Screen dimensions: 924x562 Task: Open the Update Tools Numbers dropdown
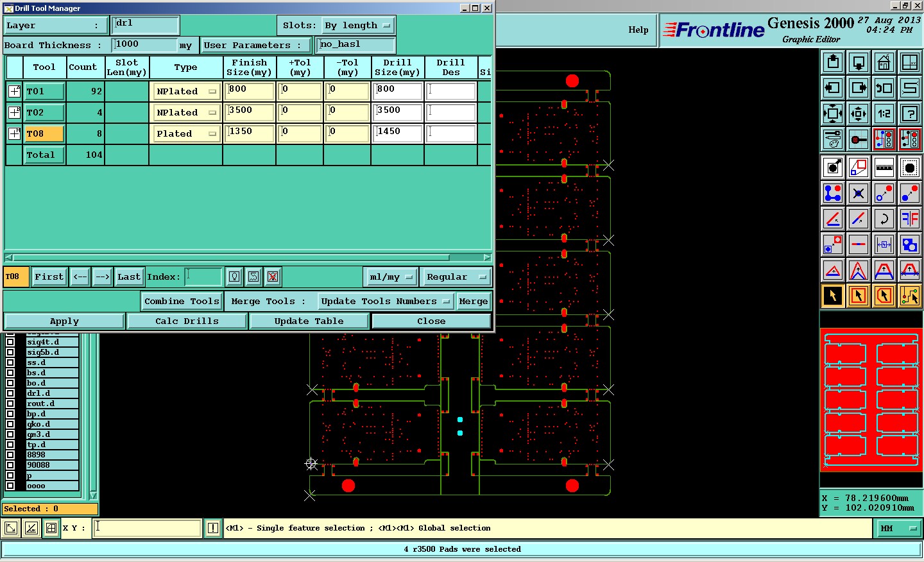387,301
